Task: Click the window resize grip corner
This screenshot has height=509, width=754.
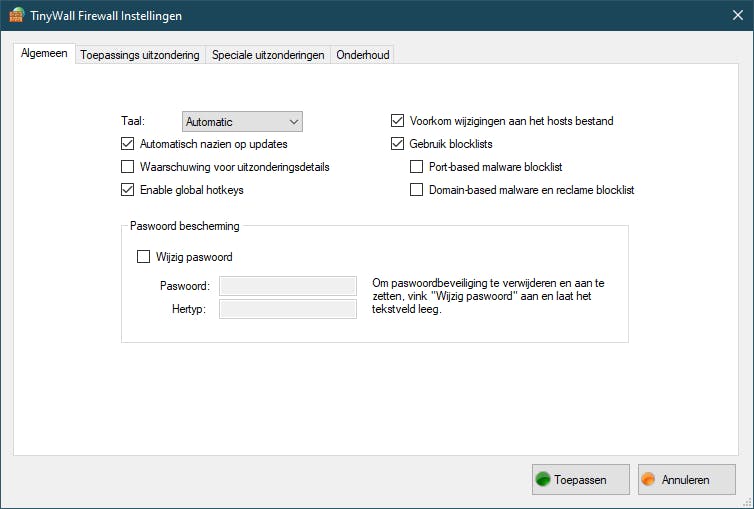Action: point(747,502)
